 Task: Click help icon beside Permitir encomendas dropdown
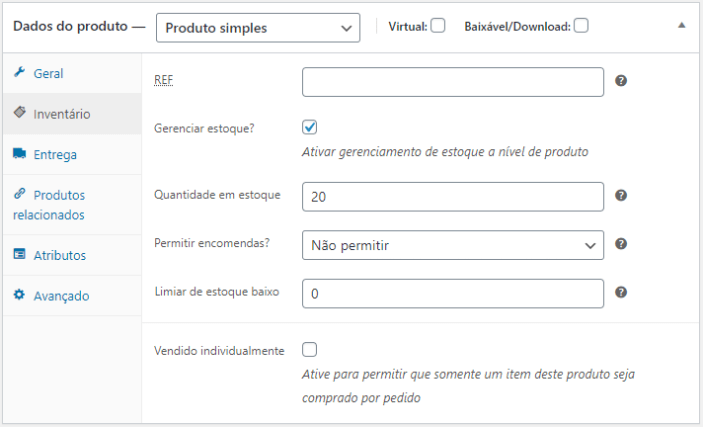621,243
